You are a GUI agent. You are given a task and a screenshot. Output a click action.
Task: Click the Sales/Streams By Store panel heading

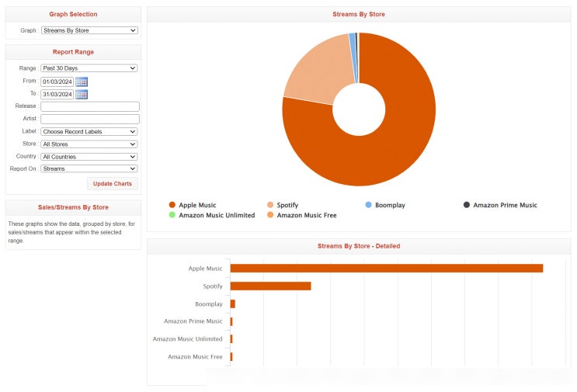[x=73, y=207]
